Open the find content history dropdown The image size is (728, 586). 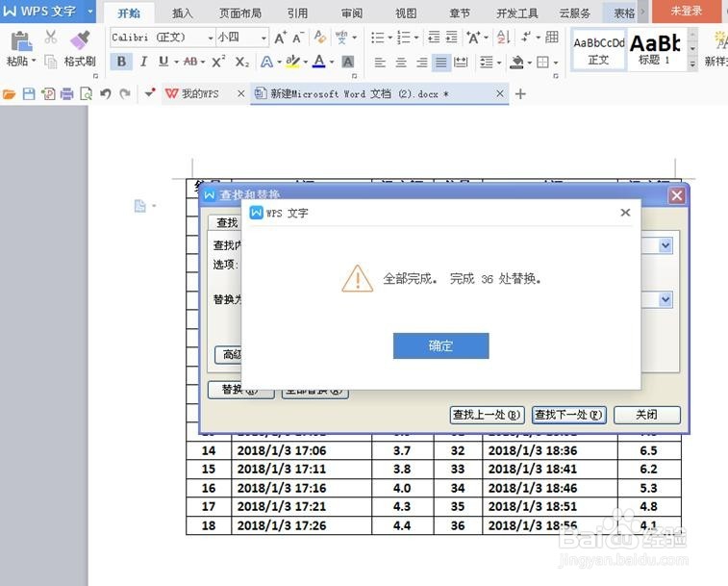665,245
